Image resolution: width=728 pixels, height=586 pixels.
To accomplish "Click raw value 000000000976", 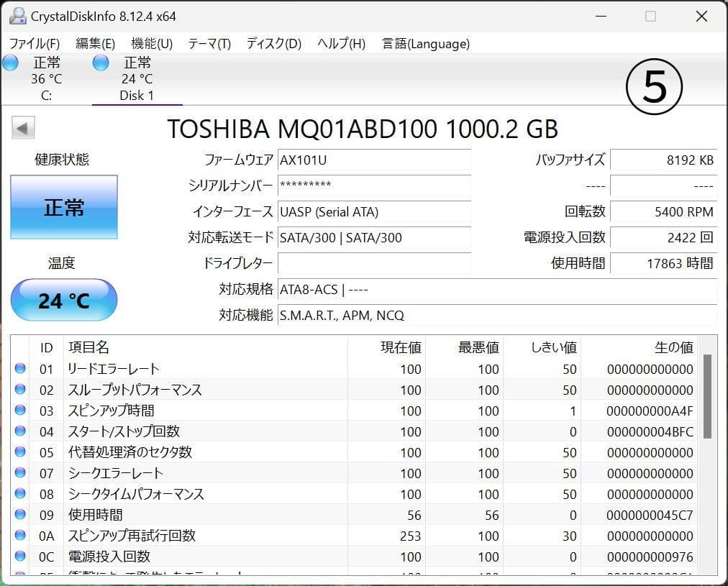I will pyautogui.click(x=650, y=557).
